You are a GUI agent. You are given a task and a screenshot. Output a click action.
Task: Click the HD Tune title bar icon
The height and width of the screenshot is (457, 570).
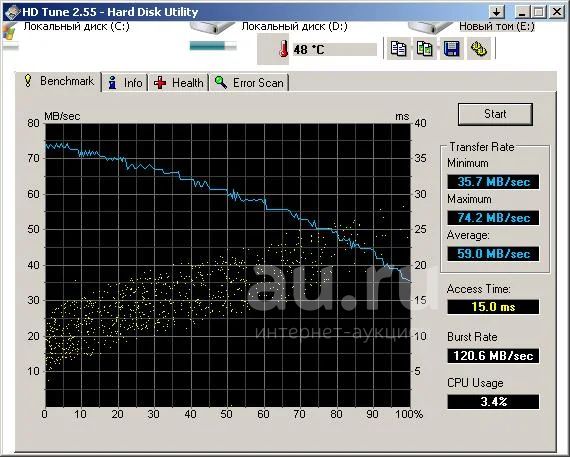tap(12, 12)
